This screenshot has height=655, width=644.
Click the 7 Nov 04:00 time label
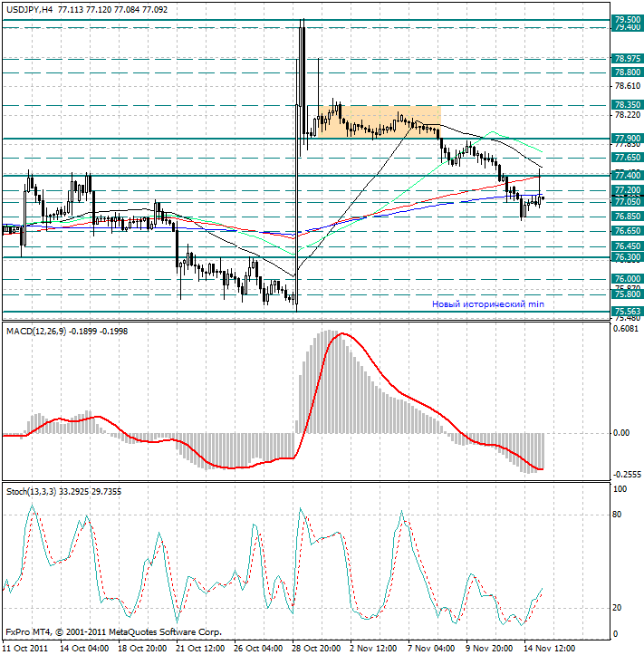coord(432,649)
